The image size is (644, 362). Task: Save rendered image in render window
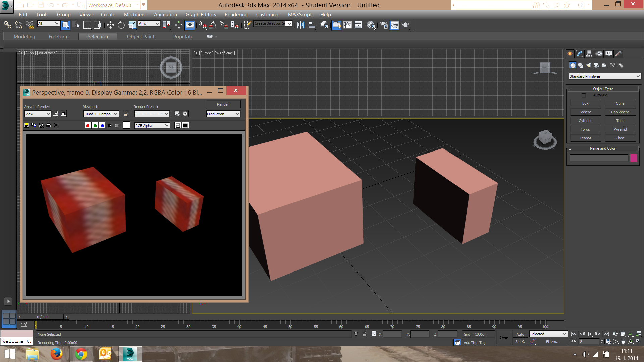[x=26, y=125]
